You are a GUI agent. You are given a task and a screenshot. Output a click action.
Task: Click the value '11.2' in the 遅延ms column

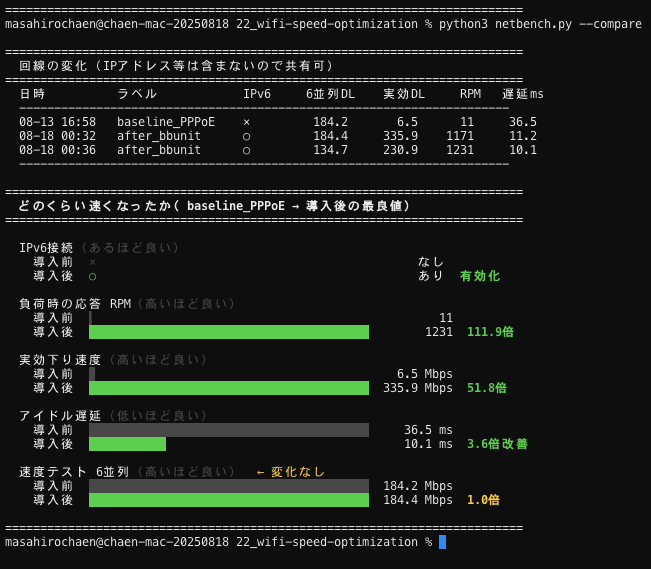click(x=523, y=136)
